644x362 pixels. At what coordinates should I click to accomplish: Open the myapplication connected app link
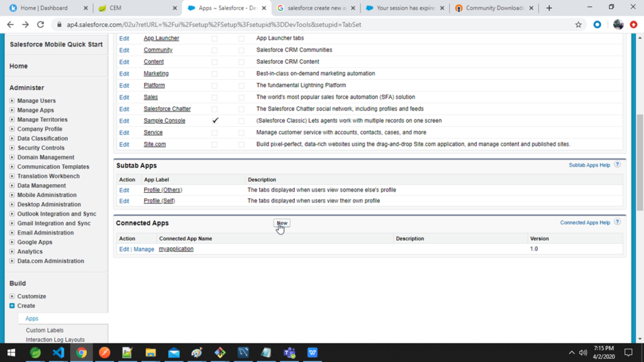click(x=176, y=249)
